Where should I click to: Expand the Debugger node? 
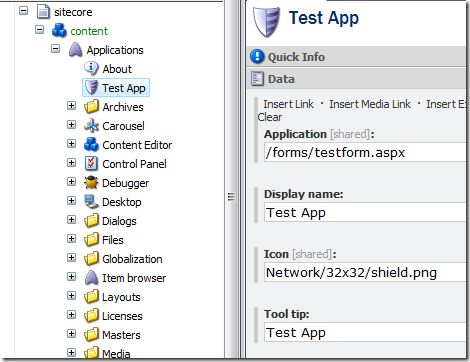tap(71, 182)
